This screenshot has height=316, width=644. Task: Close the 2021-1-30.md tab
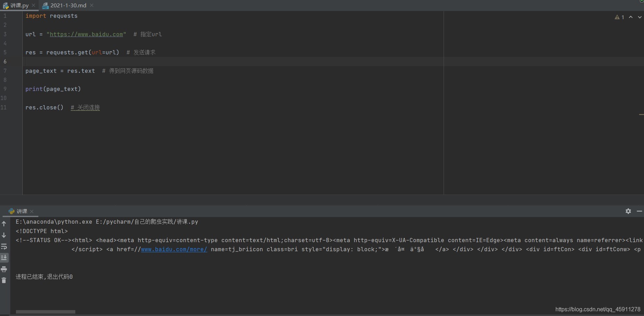point(92,5)
